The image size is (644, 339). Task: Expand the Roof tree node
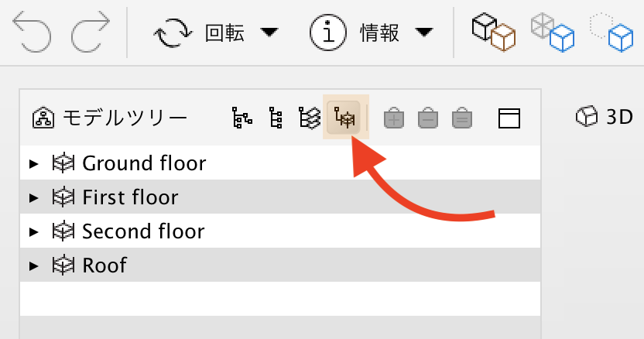34,265
